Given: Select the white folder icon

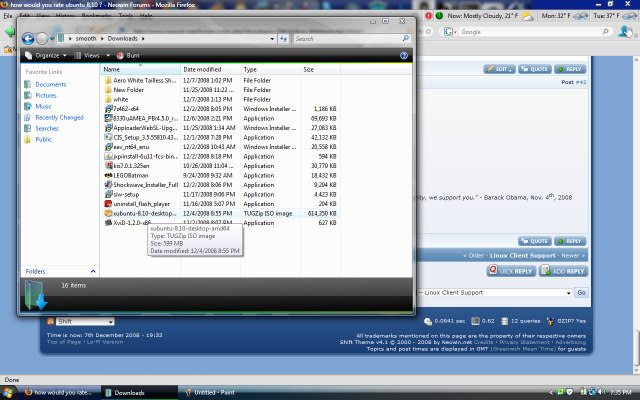Looking at the screenshot, I should (x=108, y=99).
